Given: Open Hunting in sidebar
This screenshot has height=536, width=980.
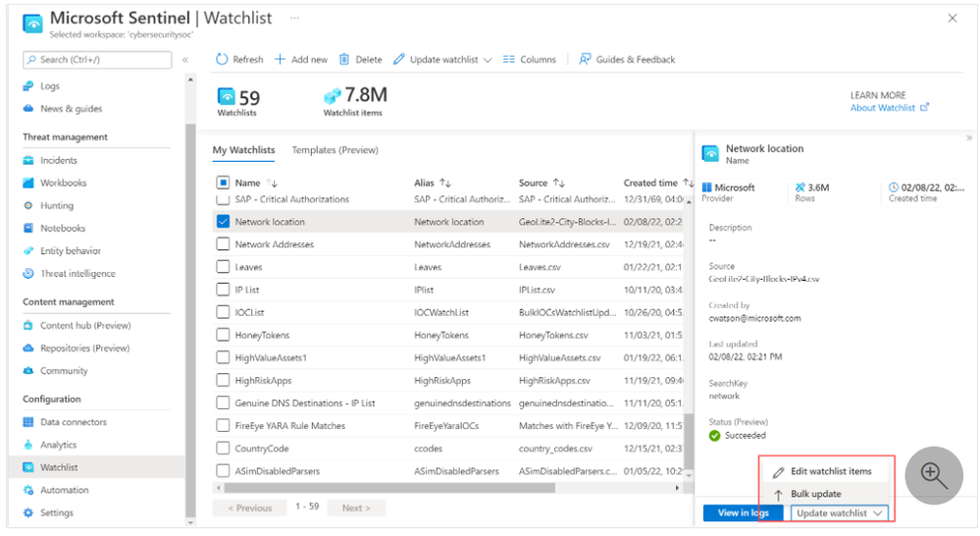Looking at the screenshot, I should (57, 205).
